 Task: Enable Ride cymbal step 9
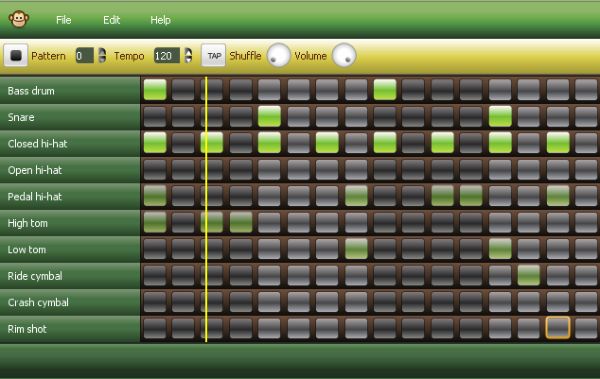(385, 275)
